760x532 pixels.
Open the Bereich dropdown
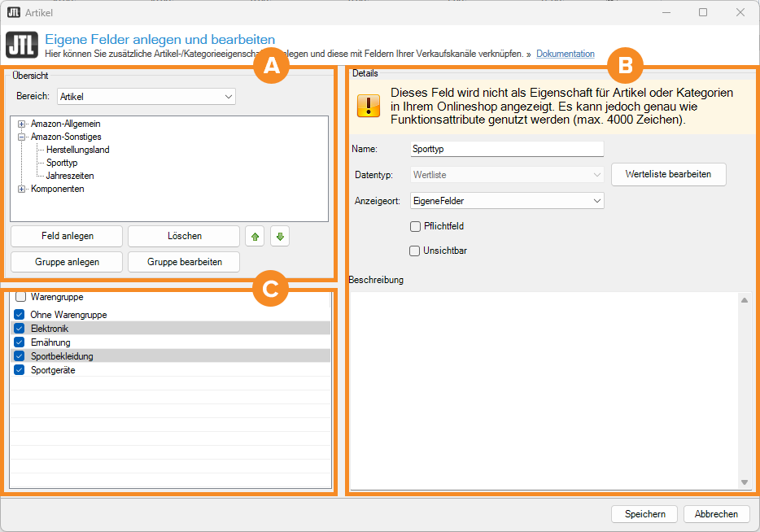tap(146, 97)
